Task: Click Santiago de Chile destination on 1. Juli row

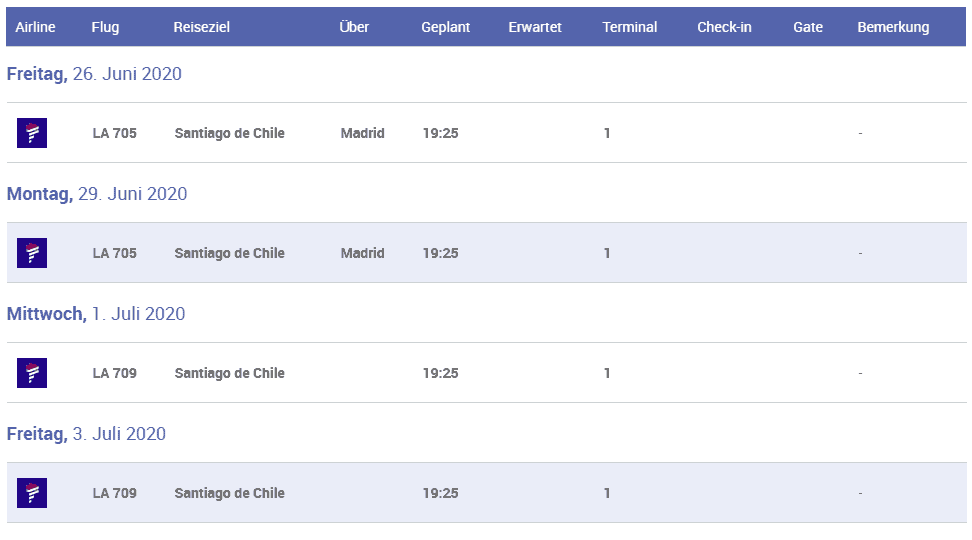Action: point(229,373)
